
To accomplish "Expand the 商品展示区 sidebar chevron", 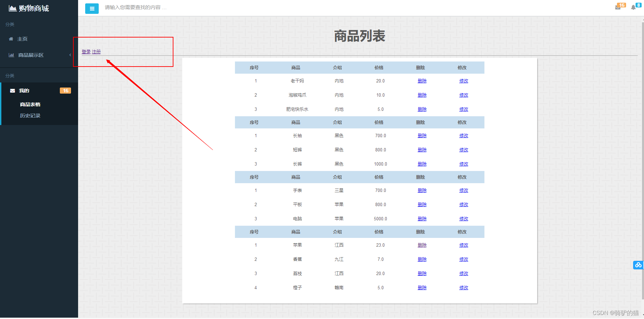I will tap(70, 55).
